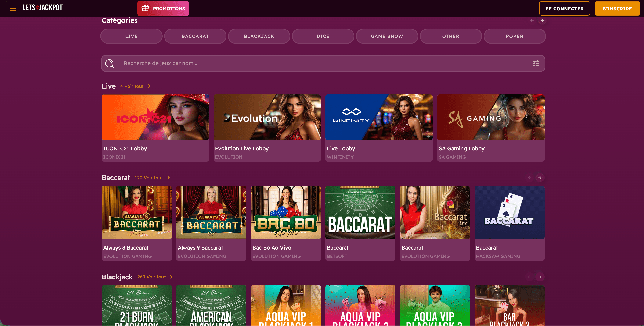
Task: Focus the game search field
Action: point(323,63)
